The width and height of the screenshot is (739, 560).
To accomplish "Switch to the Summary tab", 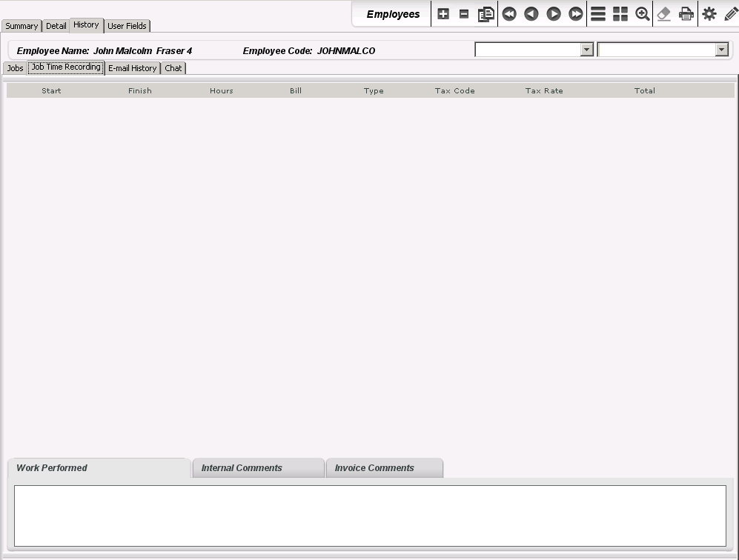I will click(x=21, y=26).
